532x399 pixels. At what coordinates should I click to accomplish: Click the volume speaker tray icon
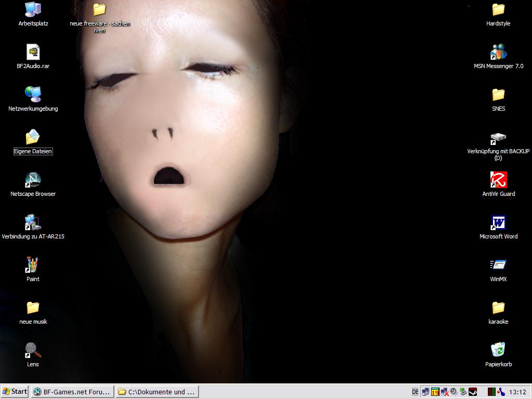(x=454, y=392)
